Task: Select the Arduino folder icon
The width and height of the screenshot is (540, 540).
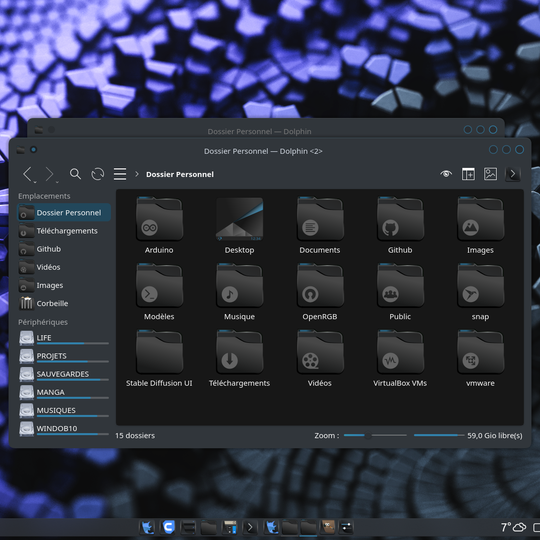Action: click(x=159, y=218)
